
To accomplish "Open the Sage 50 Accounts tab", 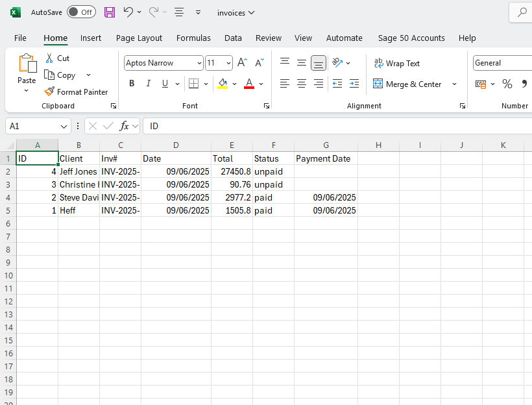I will click(x=411, y=38).
